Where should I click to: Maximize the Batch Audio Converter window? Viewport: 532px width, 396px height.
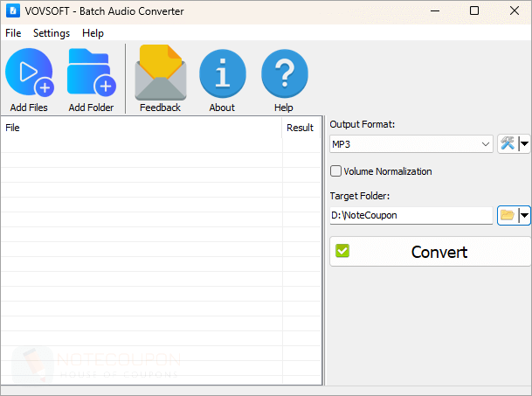click(x=474, y=10)
